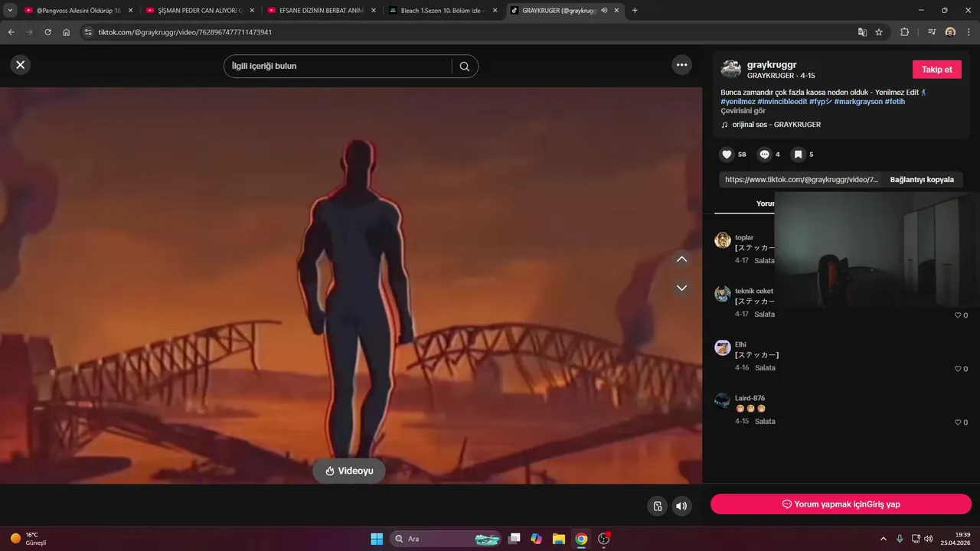Screen dimensions: 980x551
Task: Mute the GRAYKRUGER tab audio icon
Action: point(604,11)
